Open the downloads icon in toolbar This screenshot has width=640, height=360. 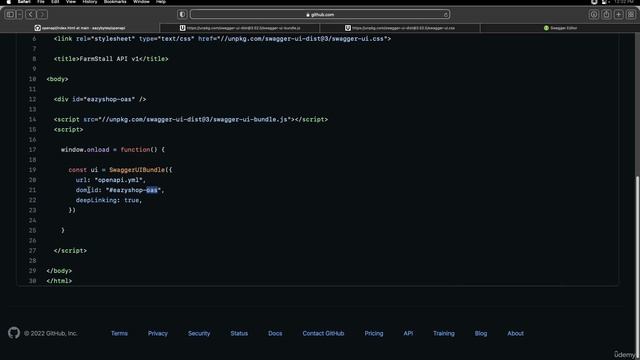pos(594,15)
